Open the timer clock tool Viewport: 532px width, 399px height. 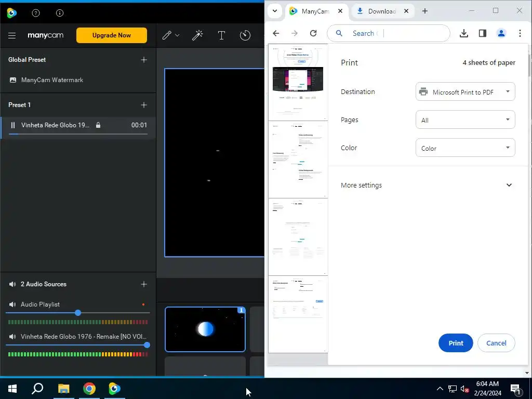(x=245, y=35)
